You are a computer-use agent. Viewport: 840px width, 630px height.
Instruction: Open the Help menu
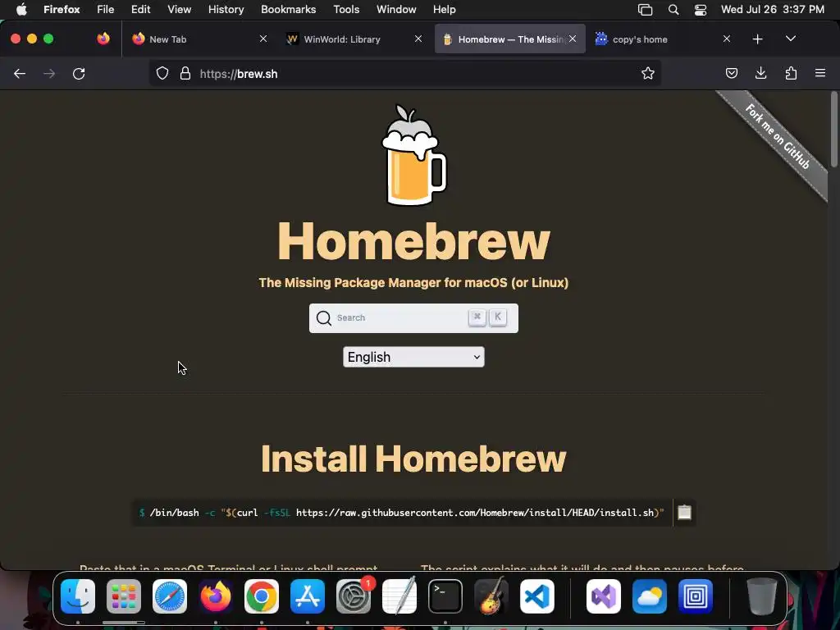(444, 9)
